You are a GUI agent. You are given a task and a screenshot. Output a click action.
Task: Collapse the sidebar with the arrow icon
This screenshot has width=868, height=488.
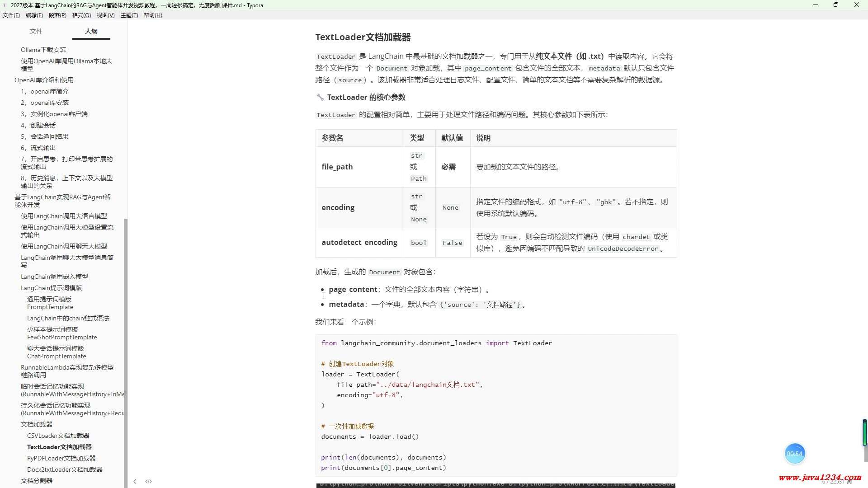coord(135,481)
